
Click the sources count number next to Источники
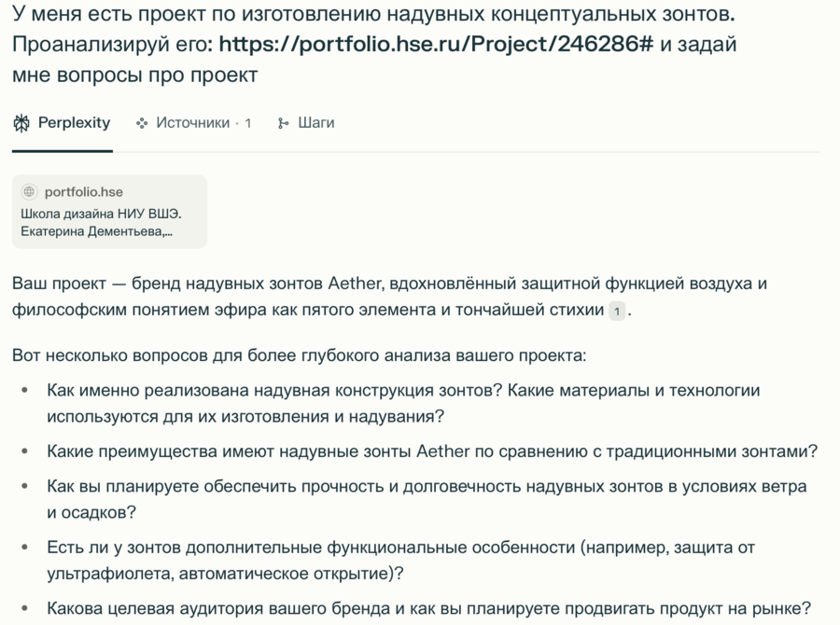(248, 123)
